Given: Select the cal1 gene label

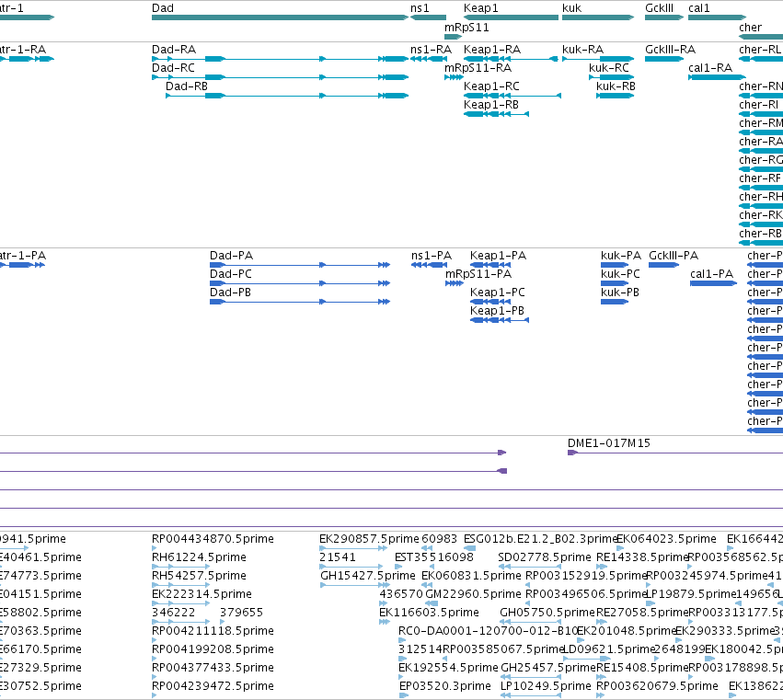Looking at the screenshot, I should 699,8.
